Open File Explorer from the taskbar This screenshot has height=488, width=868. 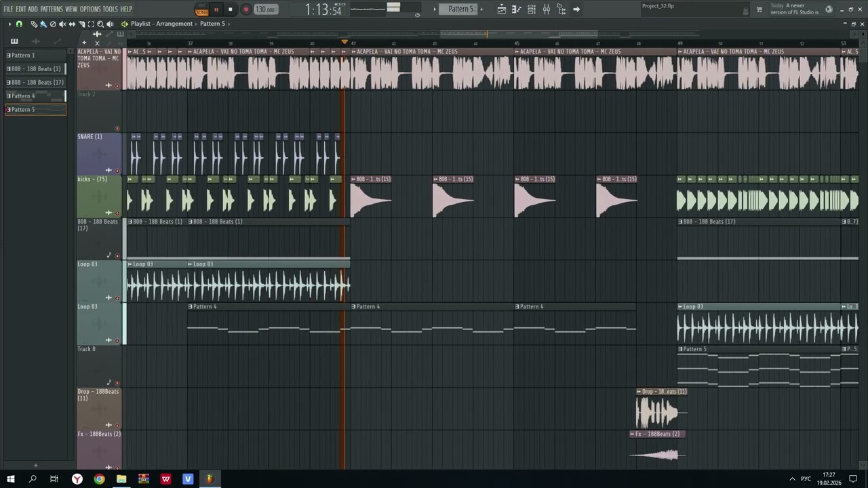click(121, 479)
